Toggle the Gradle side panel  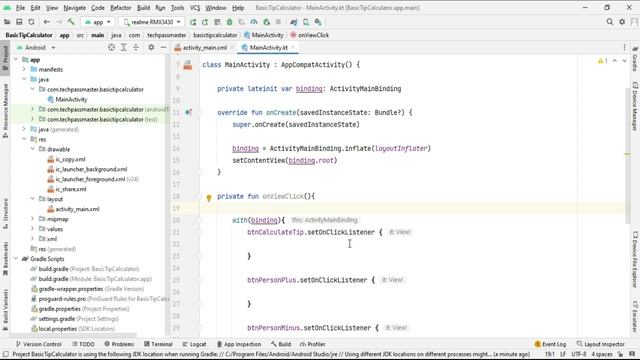(x=635, y=58)
